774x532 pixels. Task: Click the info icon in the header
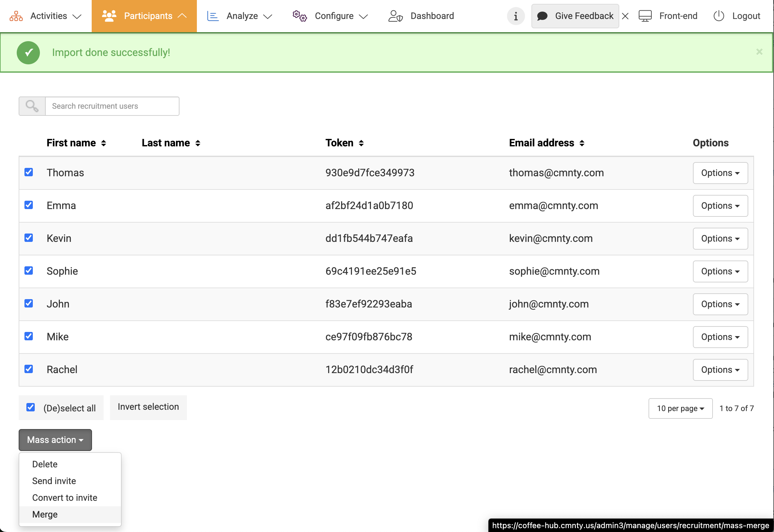coord(515,16)
